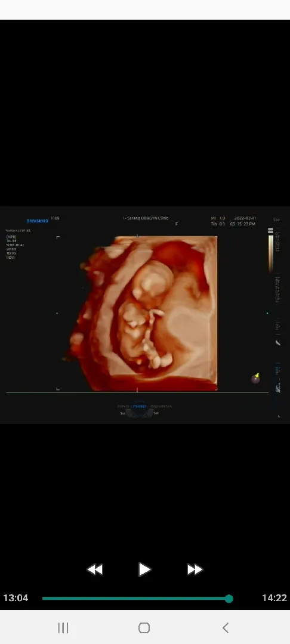This screenshot has width=290, height=644.
Task: Click the sepia color scale bar
Action: [x=270, y=249]
